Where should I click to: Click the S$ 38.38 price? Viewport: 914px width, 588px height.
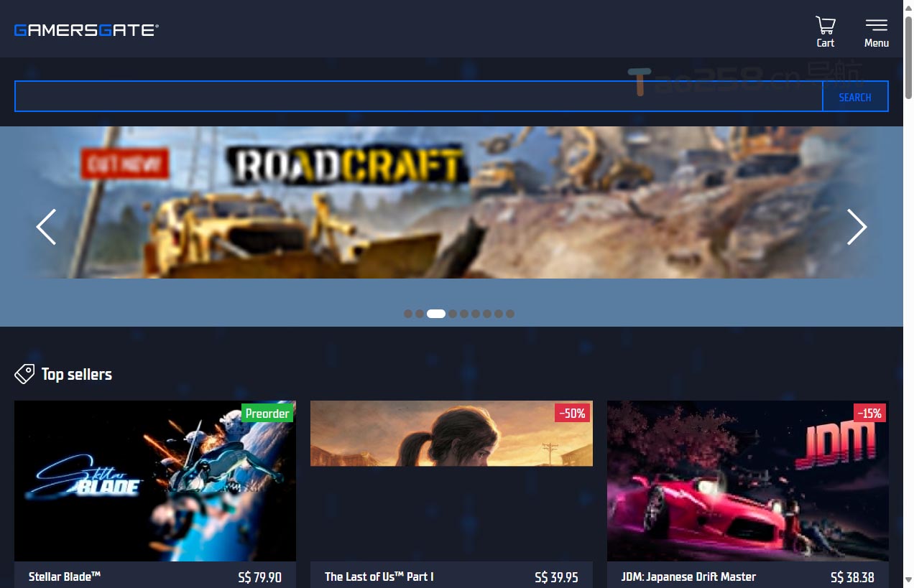coord(852,577)
